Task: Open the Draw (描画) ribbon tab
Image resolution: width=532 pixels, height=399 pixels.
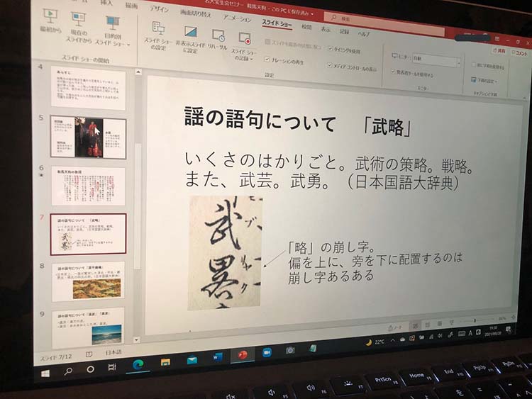Action: coord(132,6)
